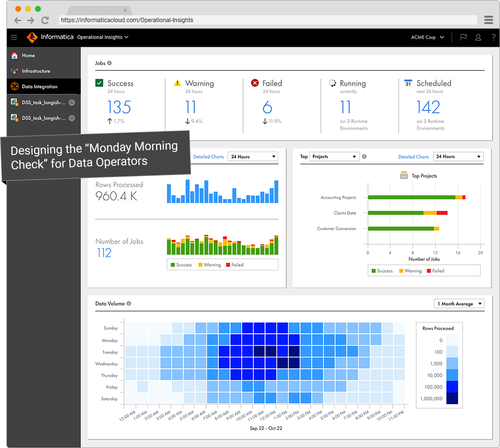Close the second DSS_task_longish tab

(72, 118)
